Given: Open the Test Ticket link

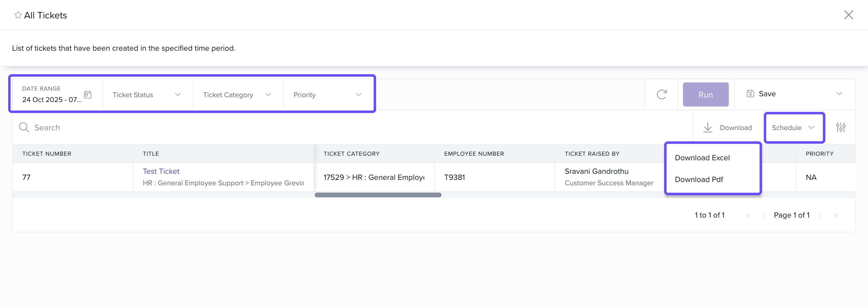Looking at the screenshot, I should 161,171.
